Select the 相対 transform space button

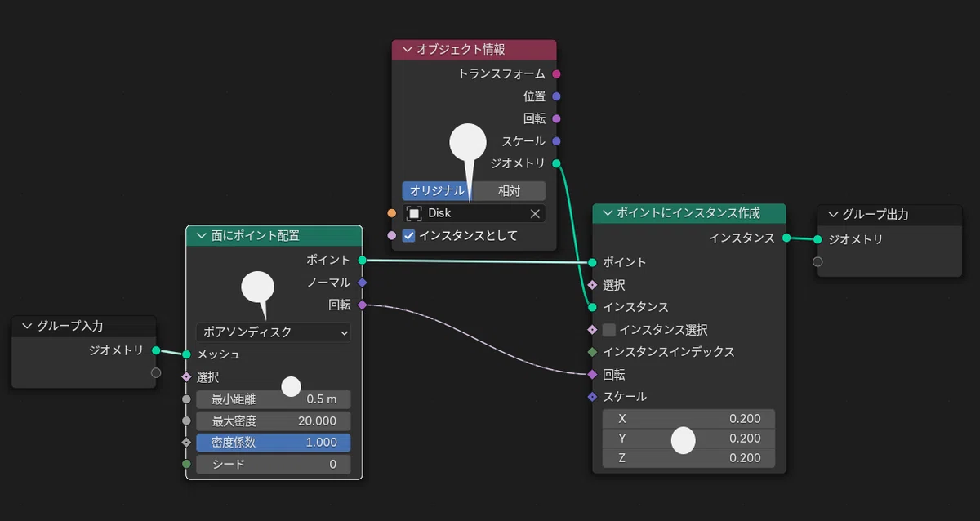[x=510, y=190]
